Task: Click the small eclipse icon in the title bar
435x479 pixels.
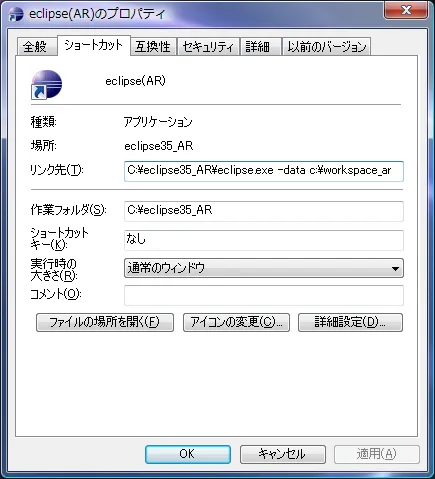Action: click(16, 14)
